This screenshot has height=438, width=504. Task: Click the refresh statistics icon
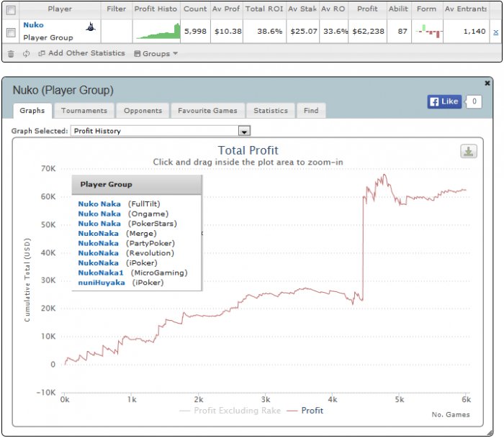27,54
